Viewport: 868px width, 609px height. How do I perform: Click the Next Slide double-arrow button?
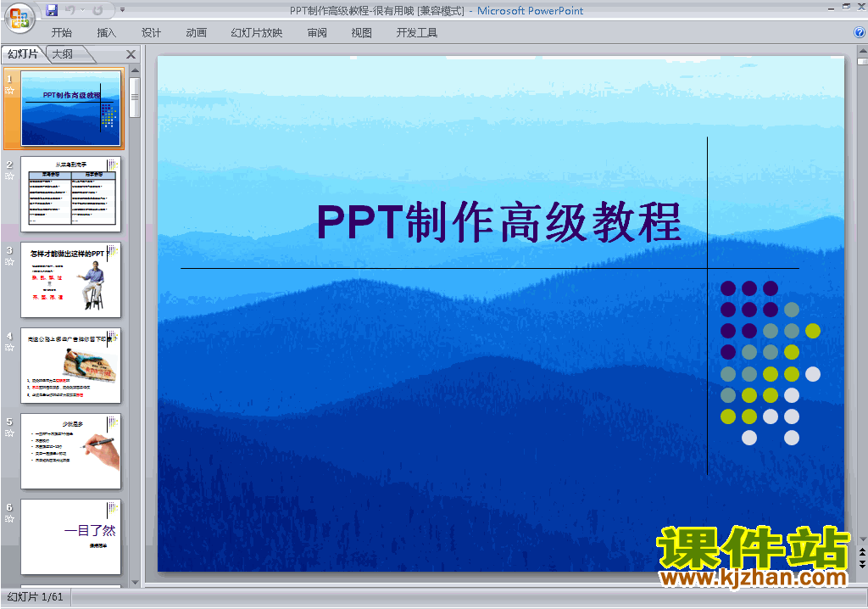click(862, 563)
